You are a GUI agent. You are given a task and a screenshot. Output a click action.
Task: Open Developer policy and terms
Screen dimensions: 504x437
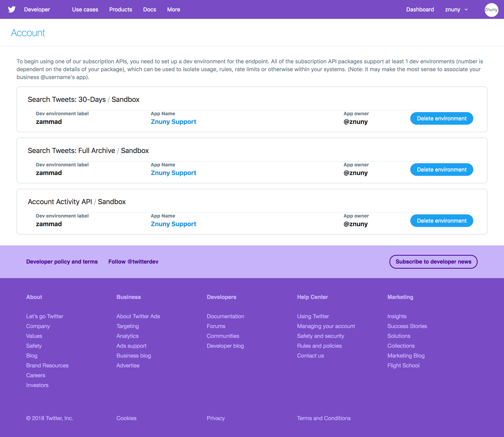pyautogui.click(x=62, y=262)
